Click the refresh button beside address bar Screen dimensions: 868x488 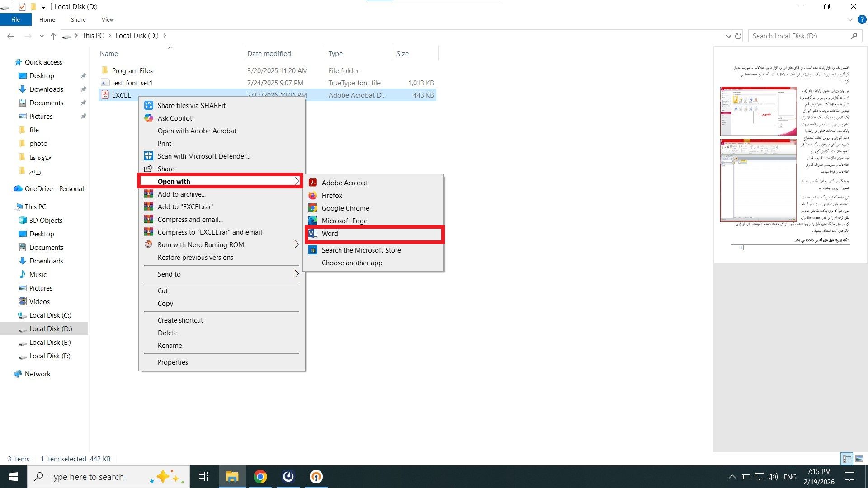[x=738, y=36]
